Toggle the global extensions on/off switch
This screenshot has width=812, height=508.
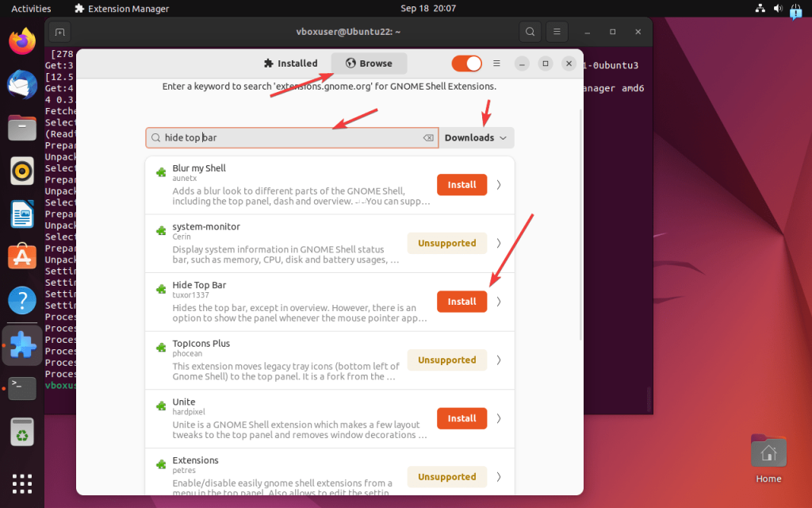[x=466, y=63]
